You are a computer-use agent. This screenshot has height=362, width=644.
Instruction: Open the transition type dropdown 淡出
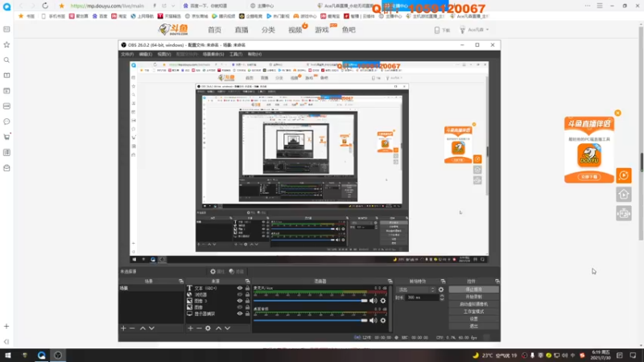pos(416,290)
